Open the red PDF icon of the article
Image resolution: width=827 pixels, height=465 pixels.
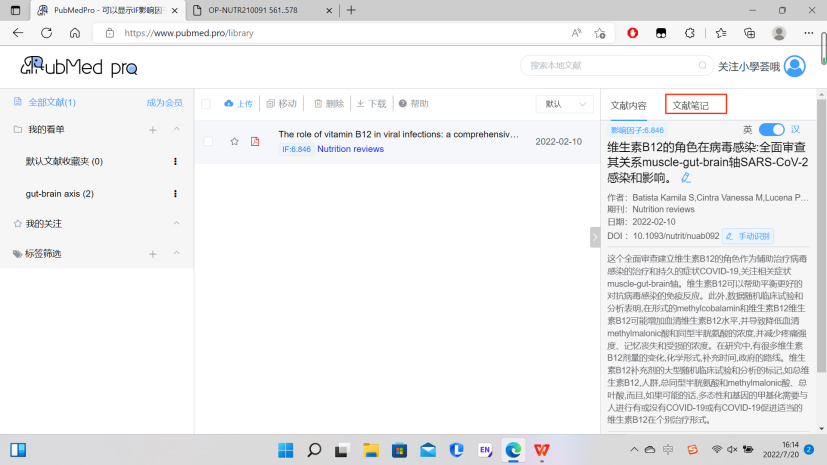tap(255, 141)
